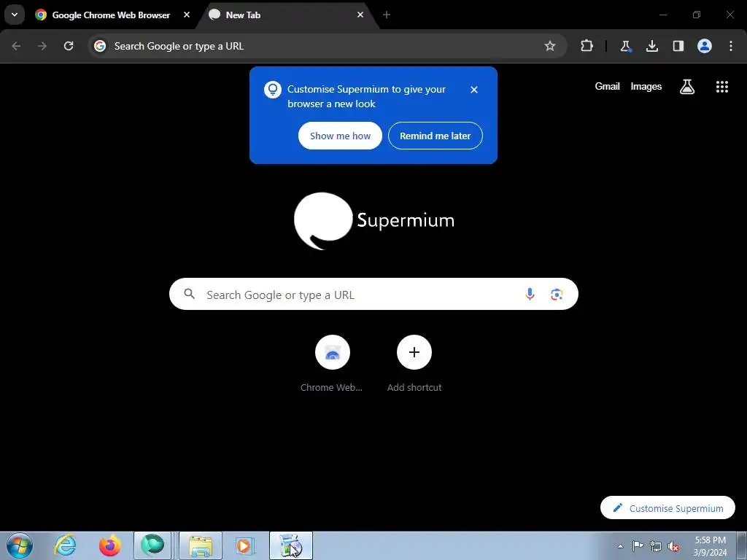The width and height of the screenshot is (747, 560).
Task: Click the Show desktop strip
Action: coord(741,545)
